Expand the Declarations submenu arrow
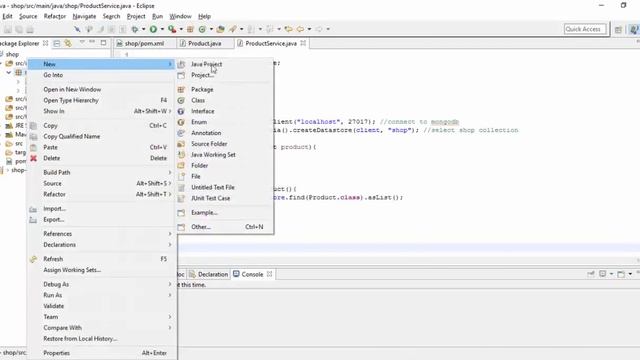This screenshot has height=360, width=640. click(x=170, y=244)
